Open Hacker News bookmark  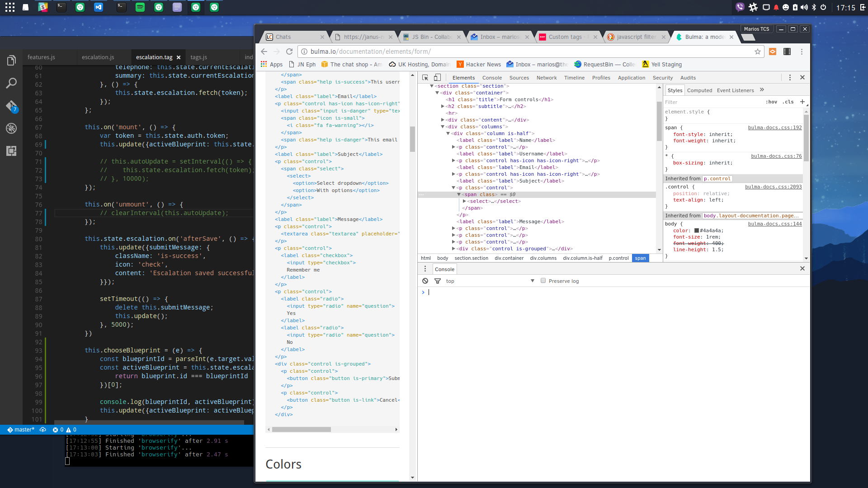(479, 65)
